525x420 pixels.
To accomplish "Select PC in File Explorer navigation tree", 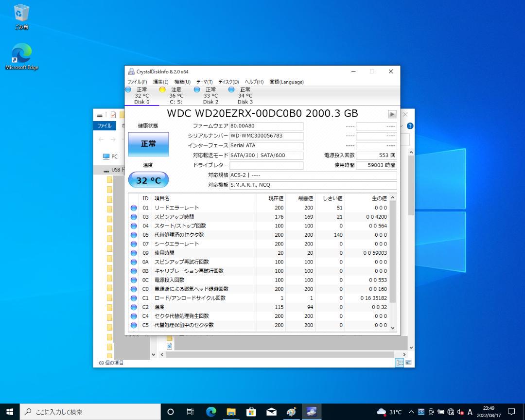I will [x=110, y=157].
